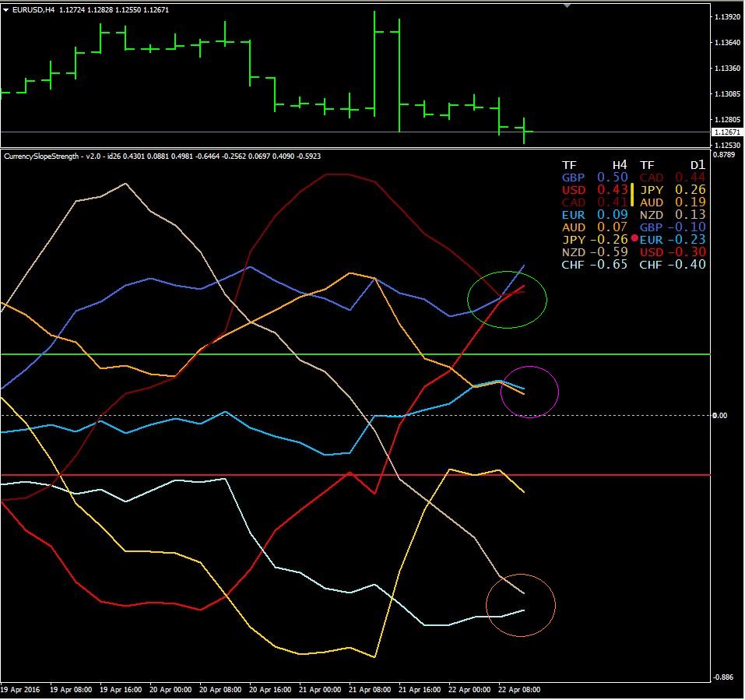Click the 1.13360 price scale label
The height and width of the screenshot is (700, 745).
727,68
